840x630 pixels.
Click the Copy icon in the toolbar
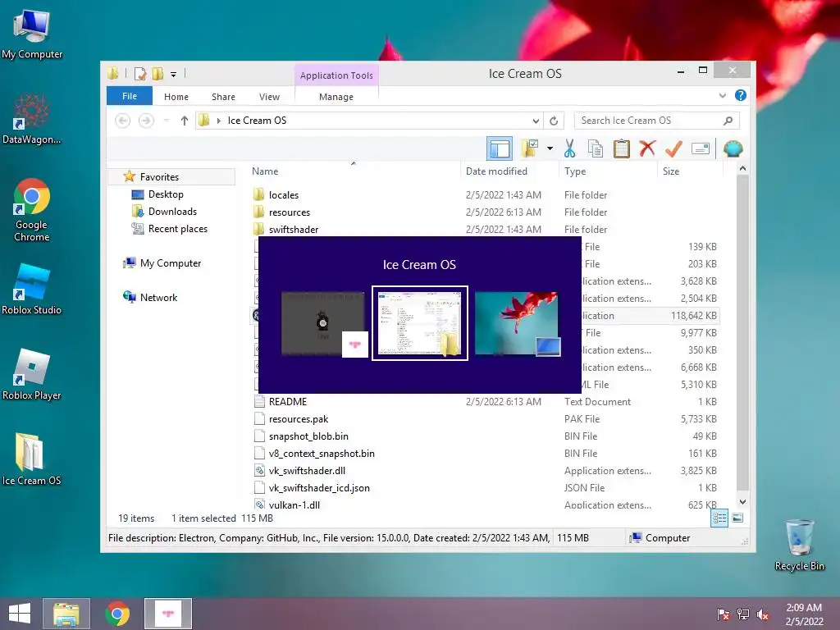[596, 148]
